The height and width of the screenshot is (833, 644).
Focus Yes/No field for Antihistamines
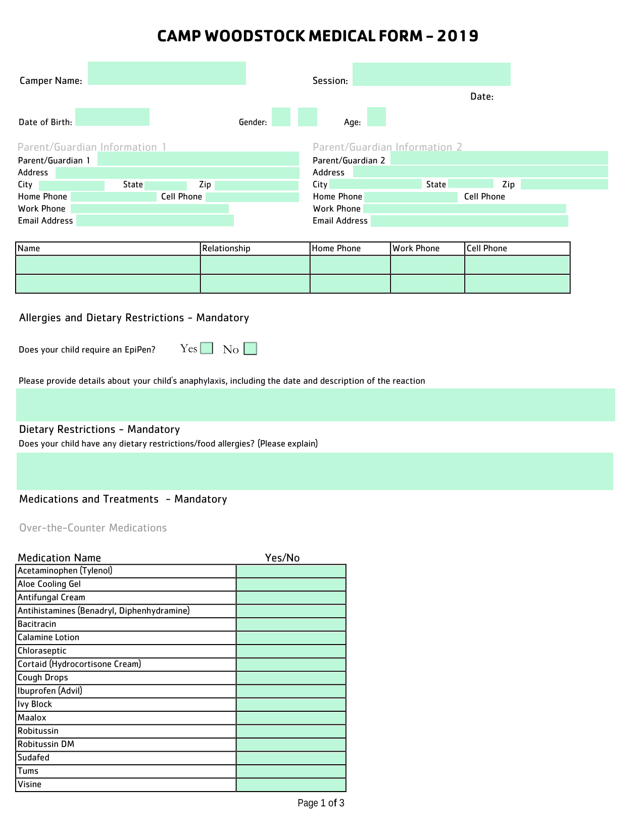click(x=291, y=611)
